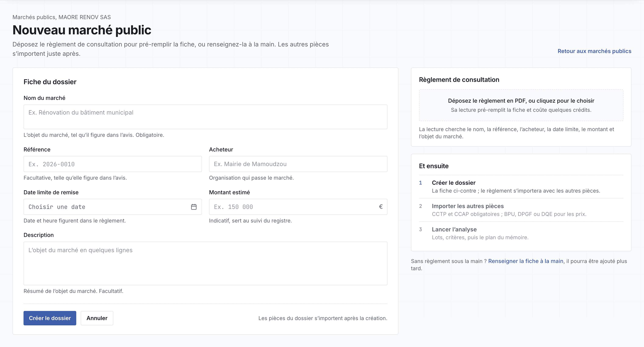
Task: Click the Acheteur label
Action: (x=221, y=150)
